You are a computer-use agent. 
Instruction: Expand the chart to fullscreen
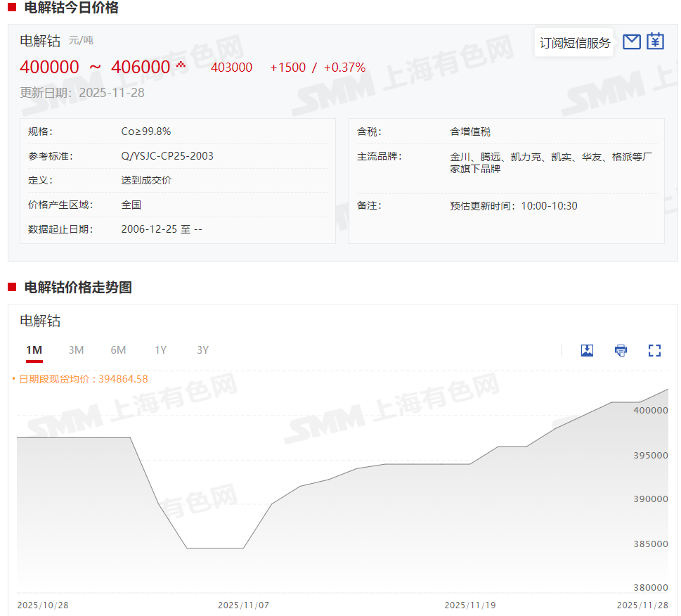tap(654, 350)
